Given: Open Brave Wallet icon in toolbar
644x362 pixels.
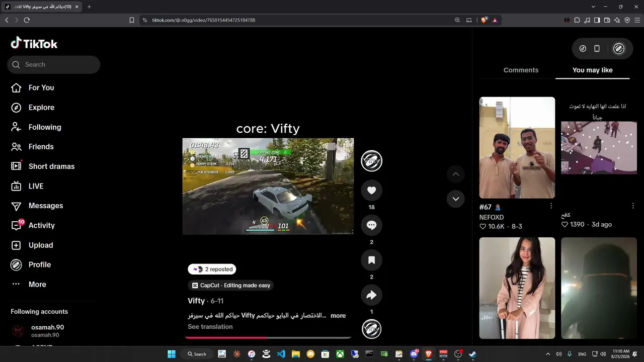Looking at the screenshot, I should click(607, 20).
